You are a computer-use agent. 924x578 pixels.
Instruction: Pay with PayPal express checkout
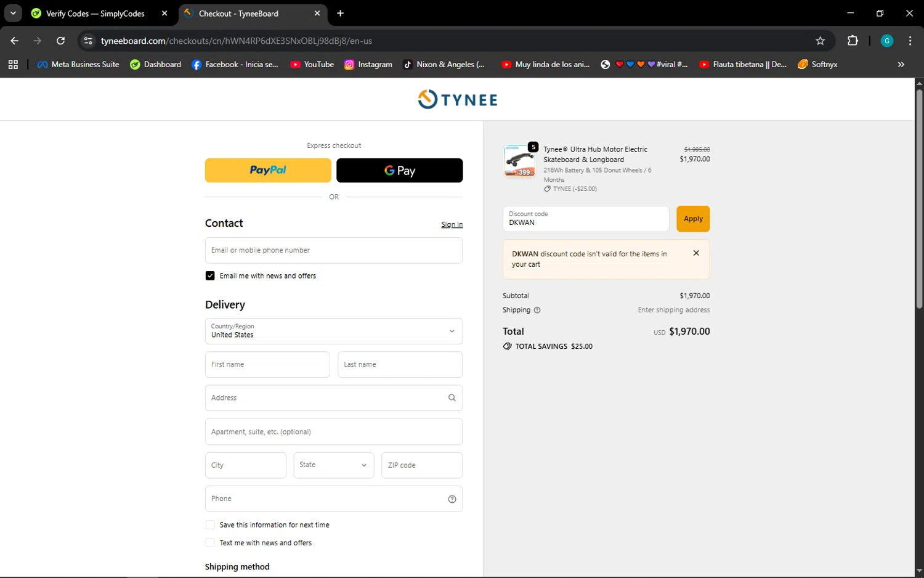pyautogui.click(x=268, y=170)
